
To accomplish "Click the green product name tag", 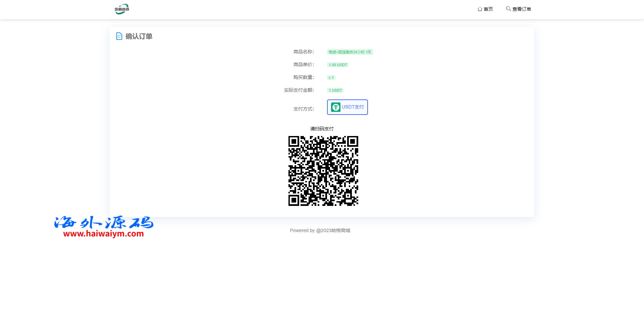I will (350, 52).
